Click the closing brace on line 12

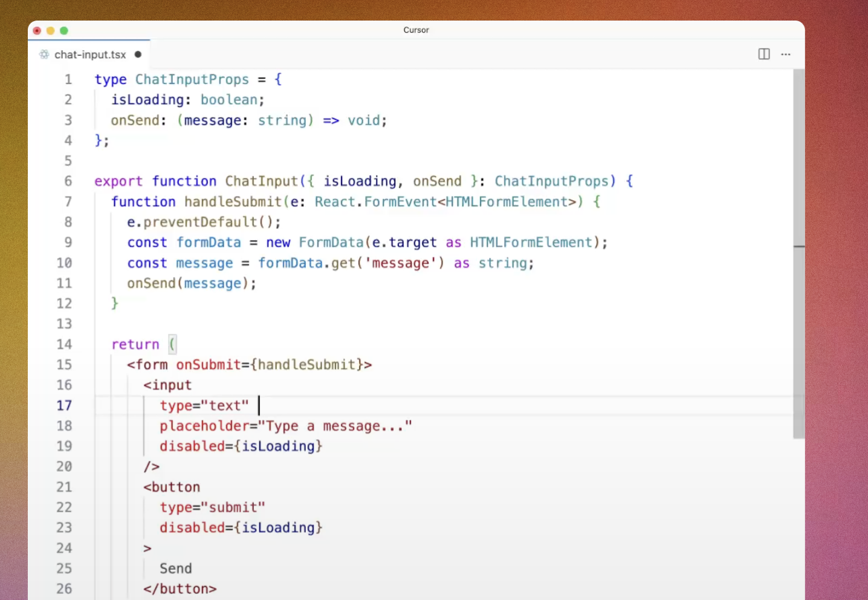[115, 303]
